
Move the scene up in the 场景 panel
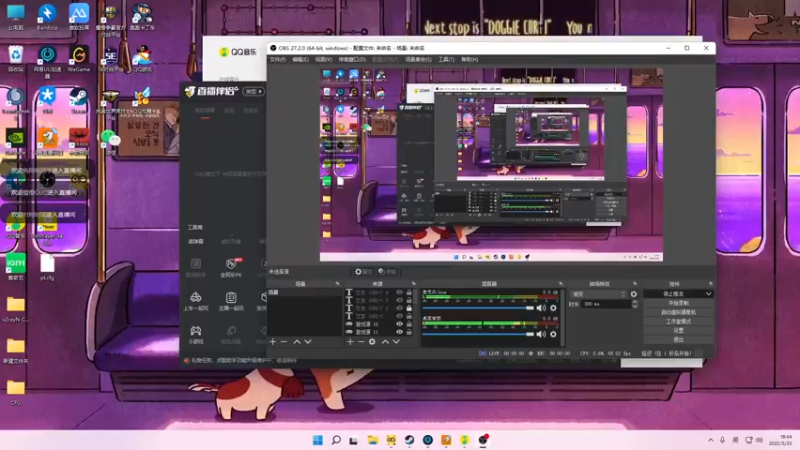coord(296,341)
